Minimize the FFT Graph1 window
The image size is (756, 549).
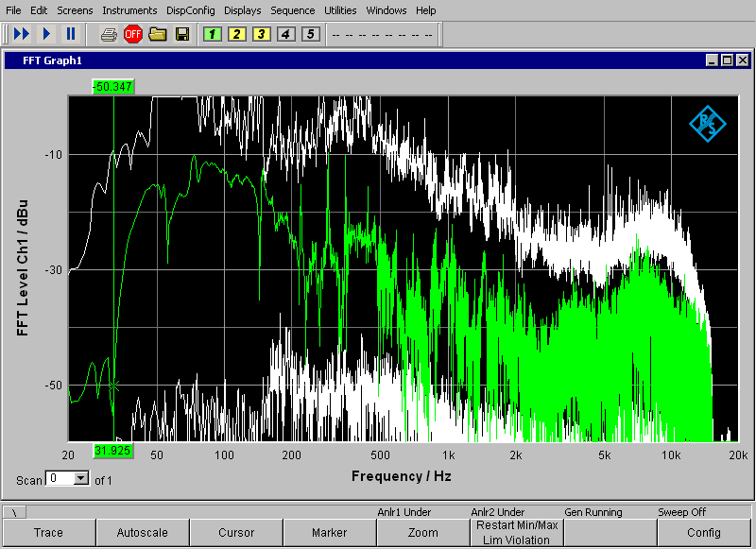[x=712, y=60]
